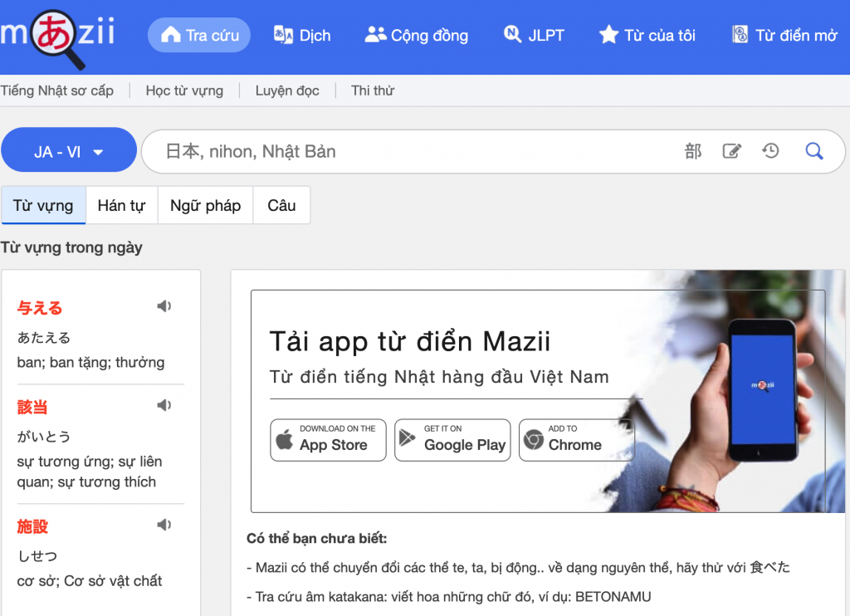The width and height of the screenshot is (850, 616).
Task: Go to Dịch in the top menu
Action: (302, 35)
